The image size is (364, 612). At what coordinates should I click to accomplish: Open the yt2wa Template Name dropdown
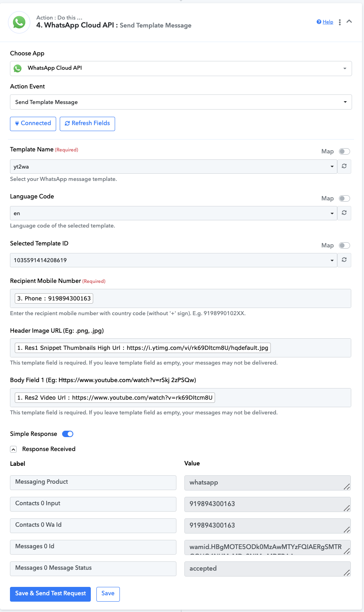174,167
